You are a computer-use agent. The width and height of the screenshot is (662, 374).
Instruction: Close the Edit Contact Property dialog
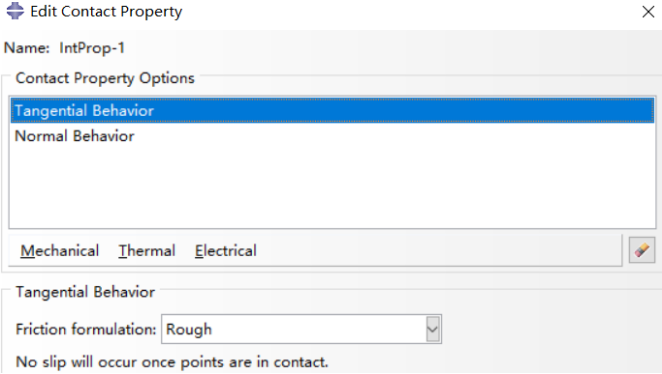tap(648, 11)
